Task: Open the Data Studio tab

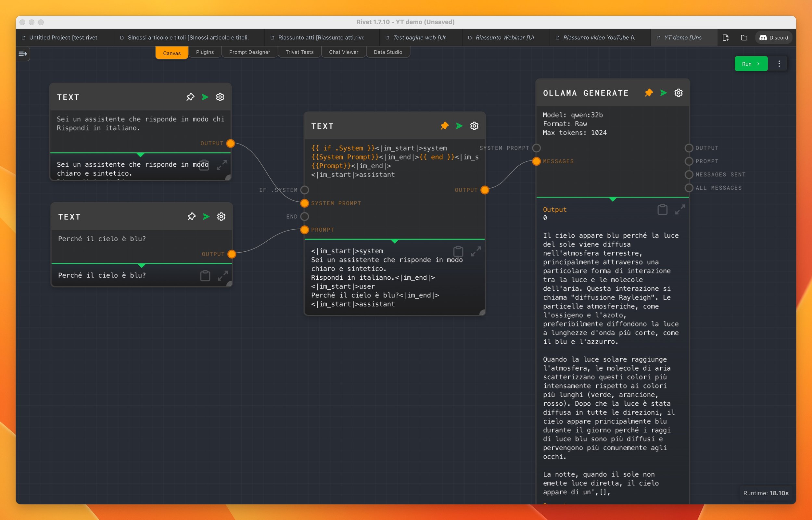Action: [x=388, y=52]
